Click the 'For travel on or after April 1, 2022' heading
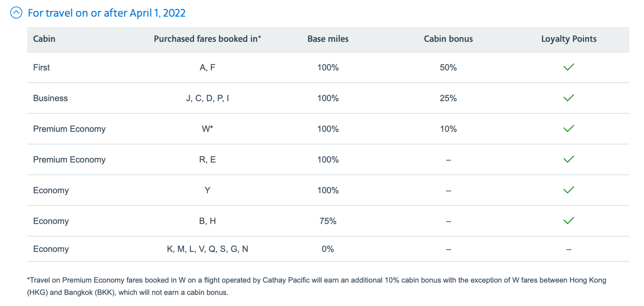The image size is (644, 306). pyautogui.click(x=107, y=13)
